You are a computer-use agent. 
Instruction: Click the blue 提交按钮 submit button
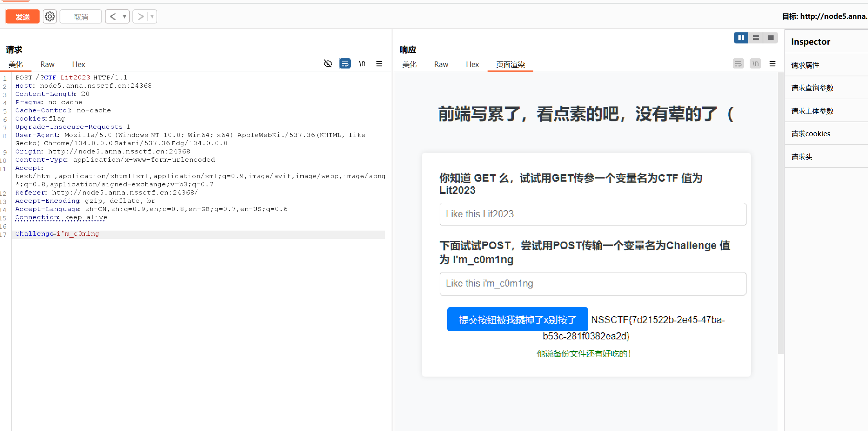coord(517,319)
